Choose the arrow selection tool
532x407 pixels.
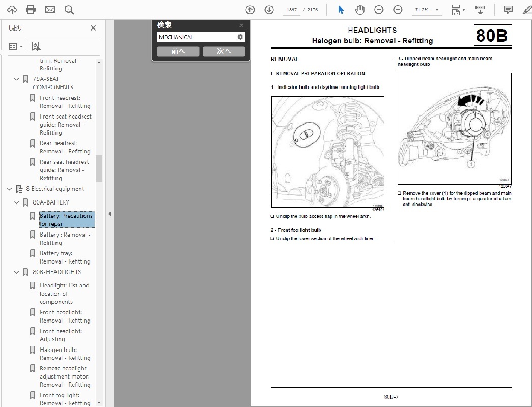341,10
